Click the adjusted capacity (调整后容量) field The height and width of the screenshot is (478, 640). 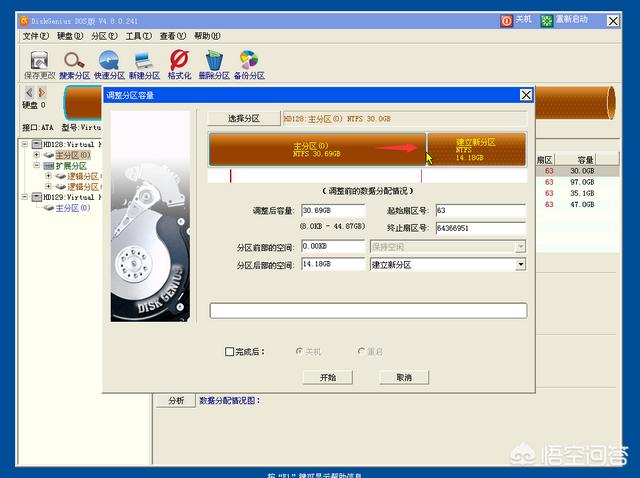pyautogui.click(x=333, y=211)
